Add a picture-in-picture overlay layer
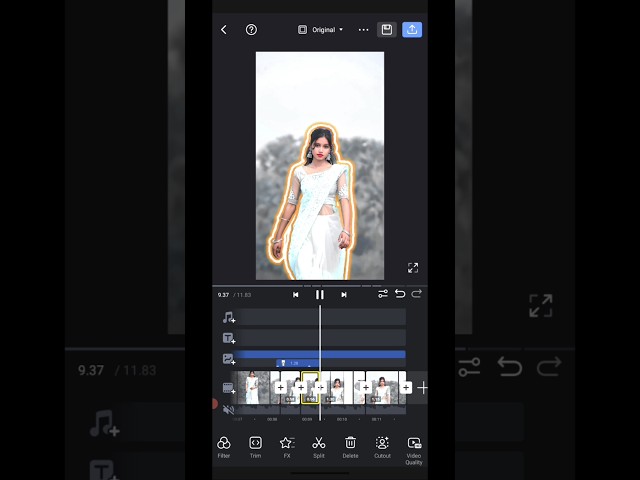The image size is (640, 480). coord(229,359)
